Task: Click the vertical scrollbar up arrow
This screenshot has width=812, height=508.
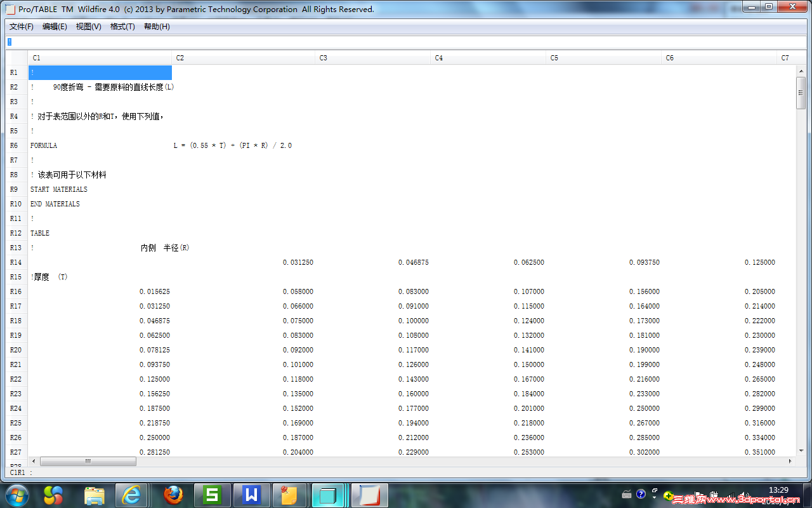Action: pos(801,70)
